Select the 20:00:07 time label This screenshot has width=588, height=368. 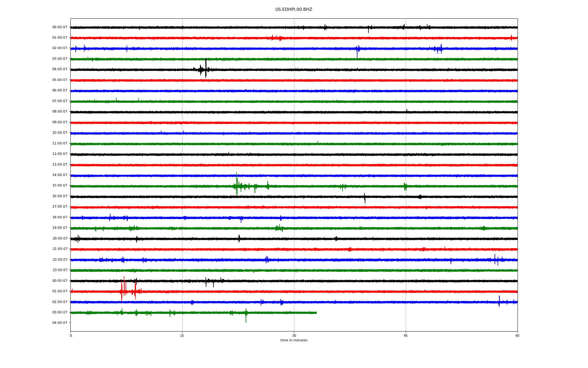[x=60, y=239]
